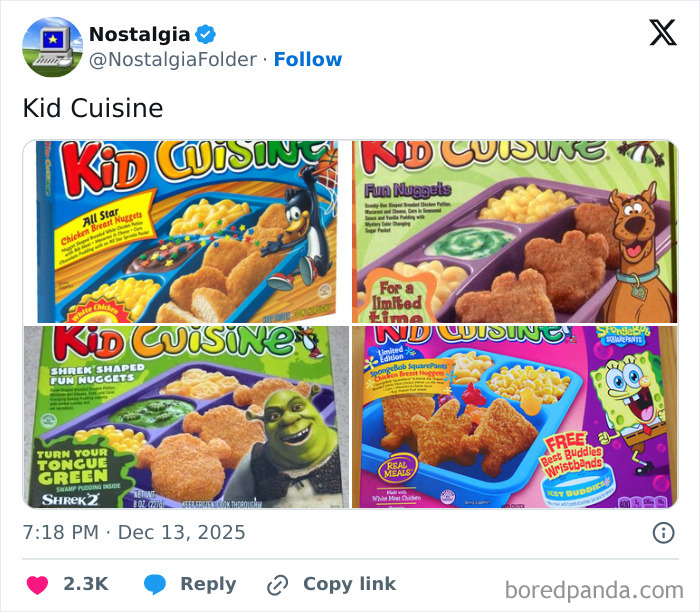This screenshot has width=700, height=612.
Task: Click the blue reply bubble icon
Action: pyautogui.click(x=154, y=585)
